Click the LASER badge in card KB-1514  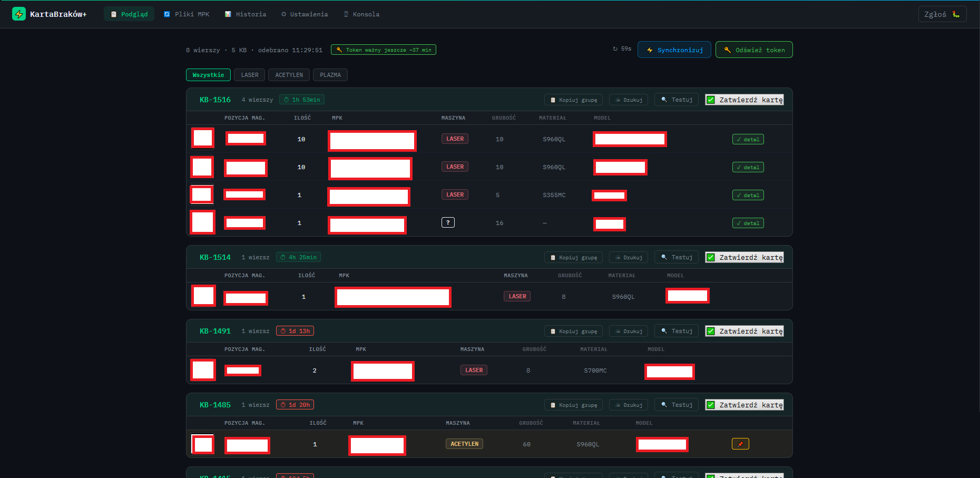point(517,297)
